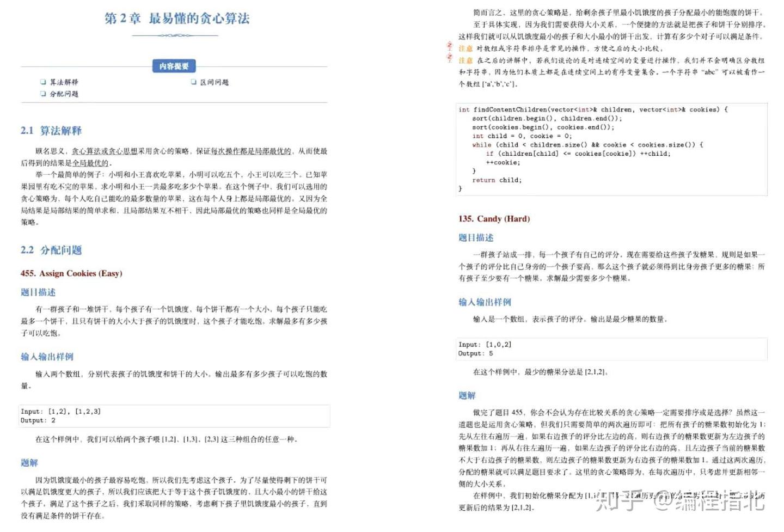Click the second warning icon beside 注意

coord(449,58)
